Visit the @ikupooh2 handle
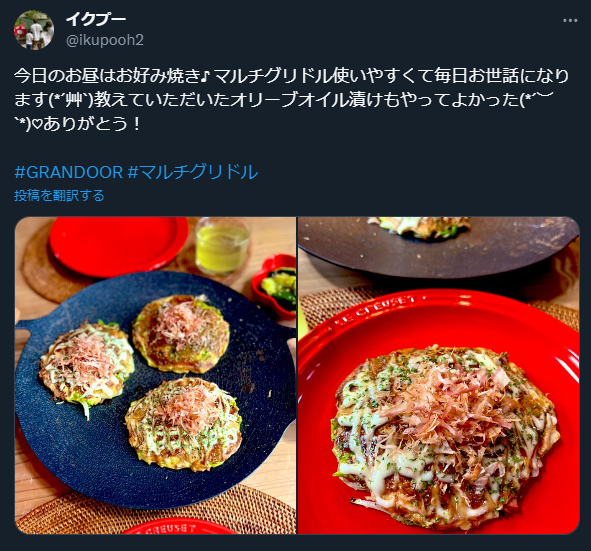 [x=105, y=40]
